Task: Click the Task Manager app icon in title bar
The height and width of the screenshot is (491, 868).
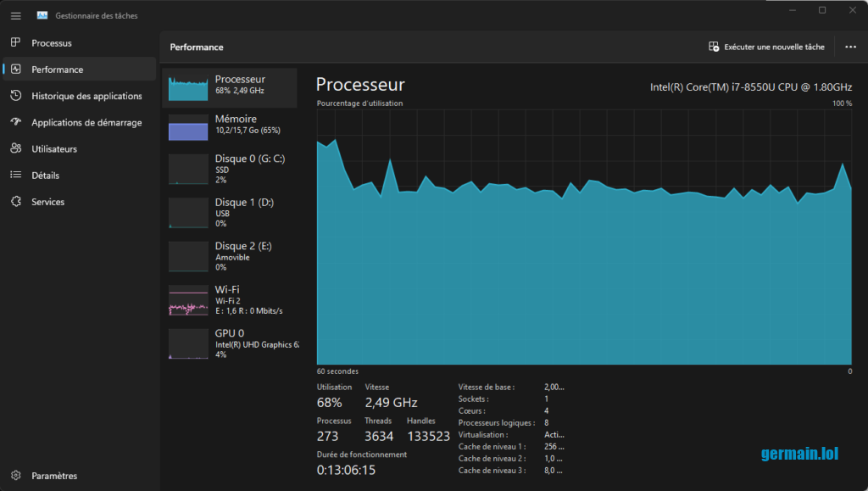Action: [42, 15]
